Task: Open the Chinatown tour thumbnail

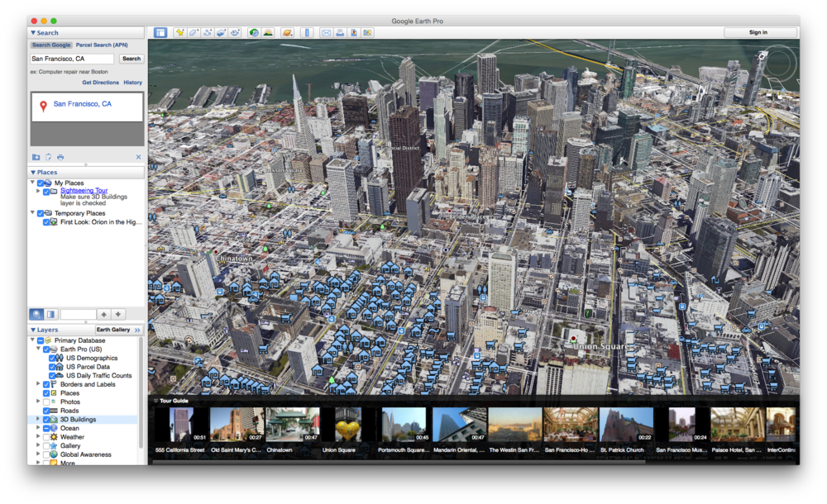Action: [292, 425]
